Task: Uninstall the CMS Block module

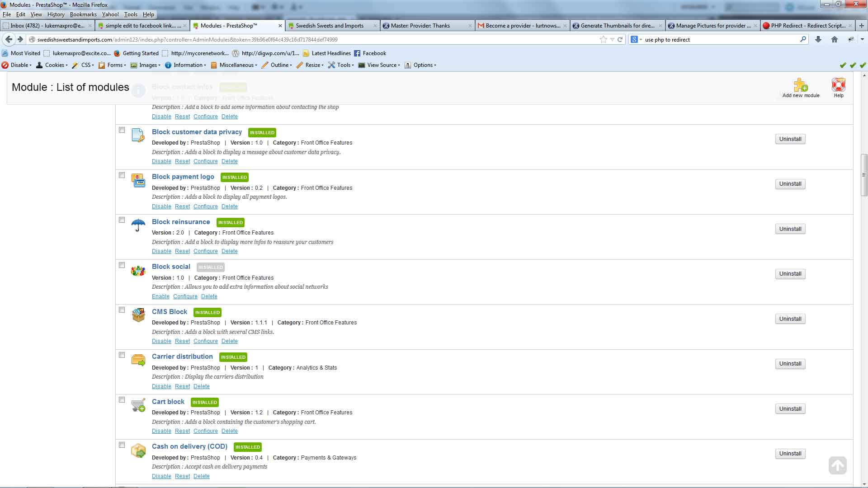Action: pos(790,319)
